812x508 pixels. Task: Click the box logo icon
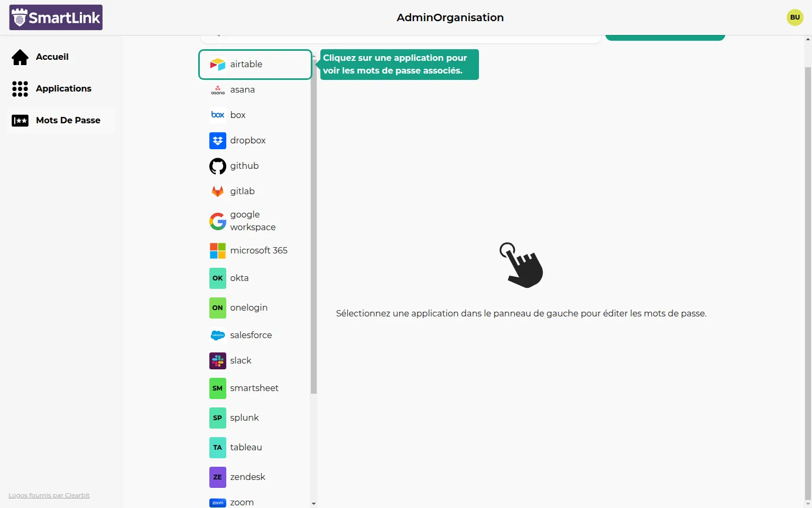point(218,115)
